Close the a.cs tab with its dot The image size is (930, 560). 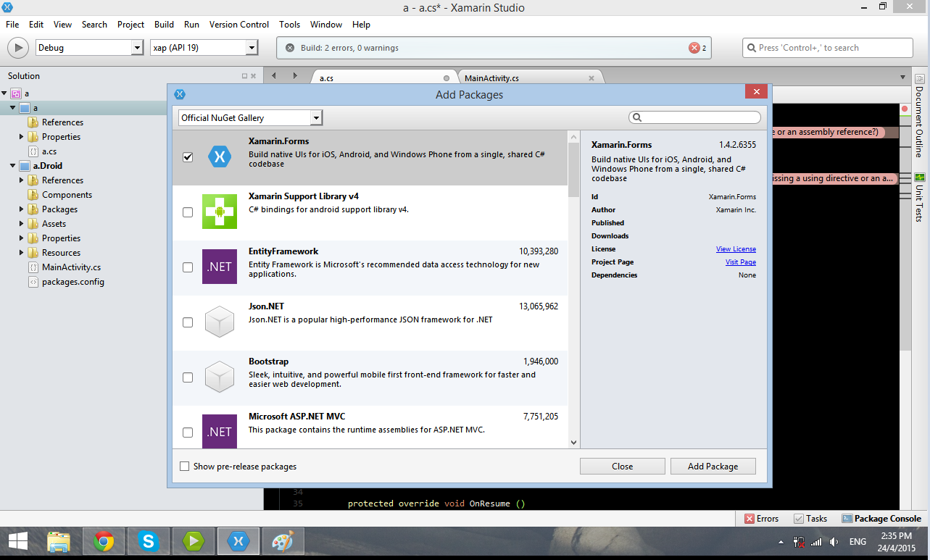[x=447, y=78]
